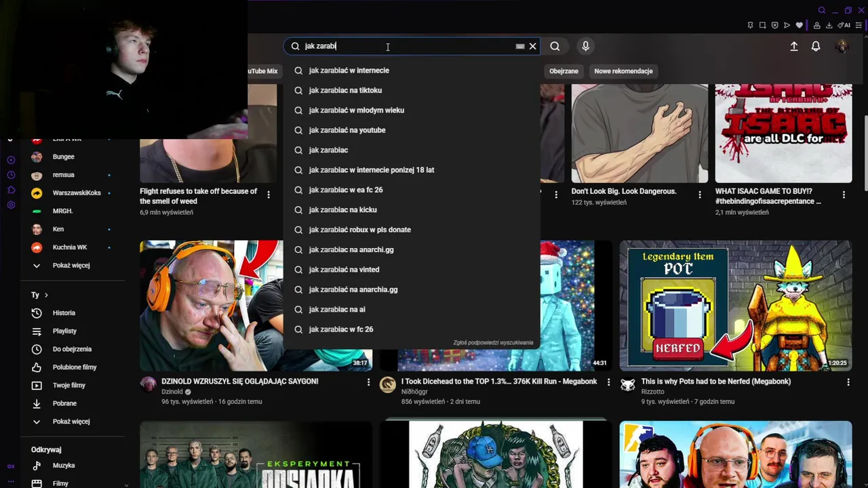Select suggestion 'jak zarabiac na ai'

412,309
